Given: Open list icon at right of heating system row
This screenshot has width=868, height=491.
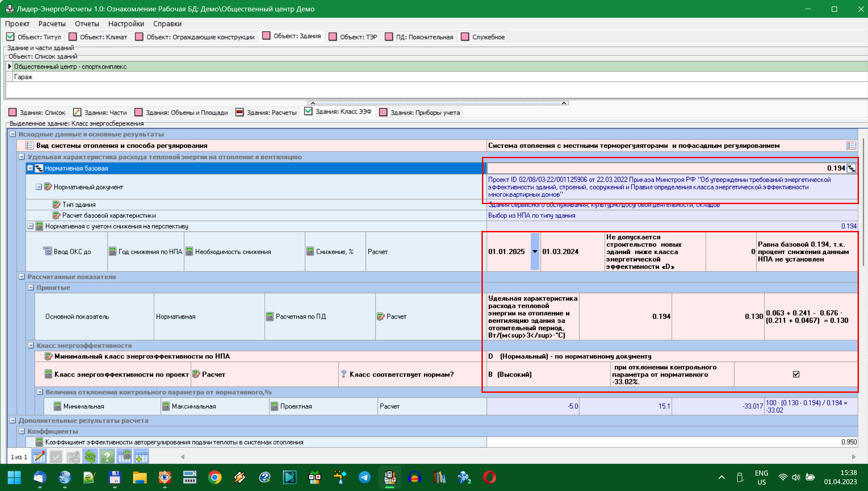Looking at the screenshot, I should point(851,145).
